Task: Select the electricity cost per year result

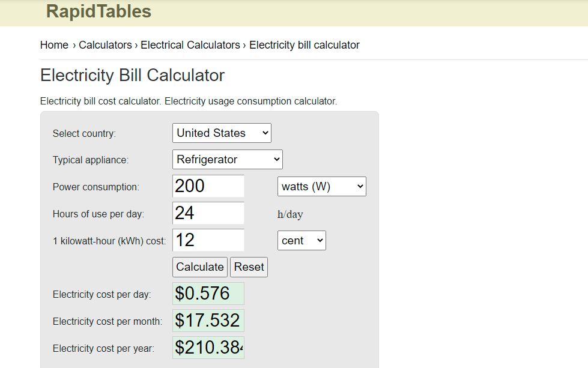Action: pyautogui.click(x=208, y=347)
